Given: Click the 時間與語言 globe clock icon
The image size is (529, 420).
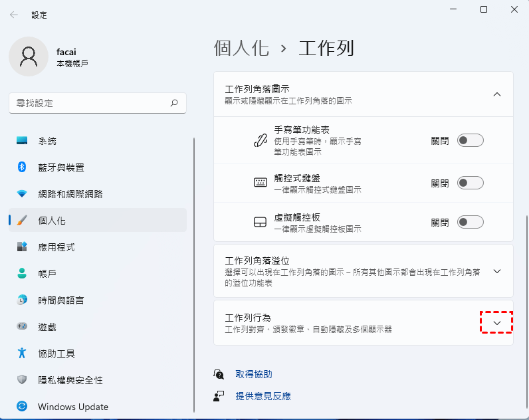Looking at the screenshot, I should click(x=22, y=300).
